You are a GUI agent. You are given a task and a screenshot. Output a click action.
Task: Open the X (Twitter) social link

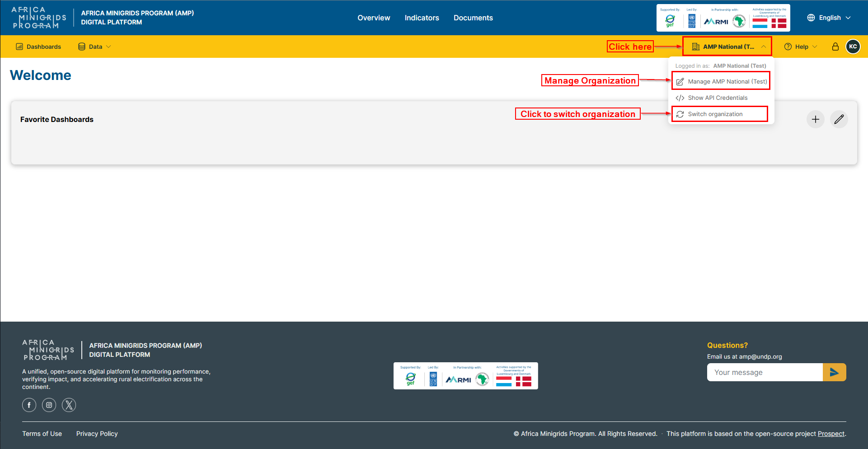(x=69, y=405)
